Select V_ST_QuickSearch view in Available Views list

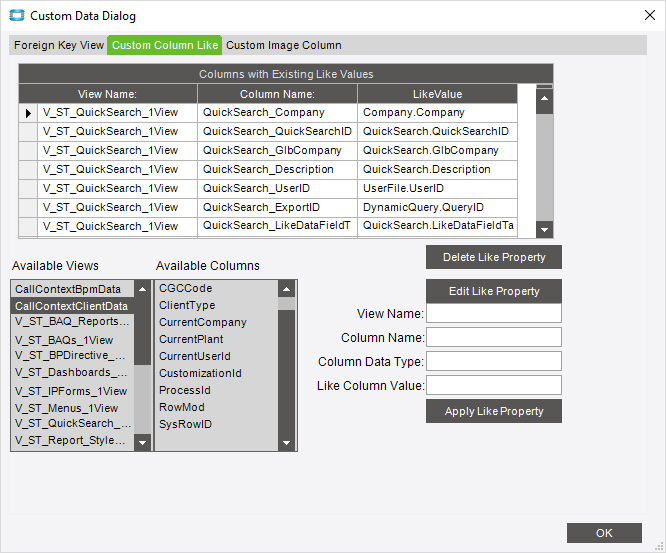click(x=72, y=424)
